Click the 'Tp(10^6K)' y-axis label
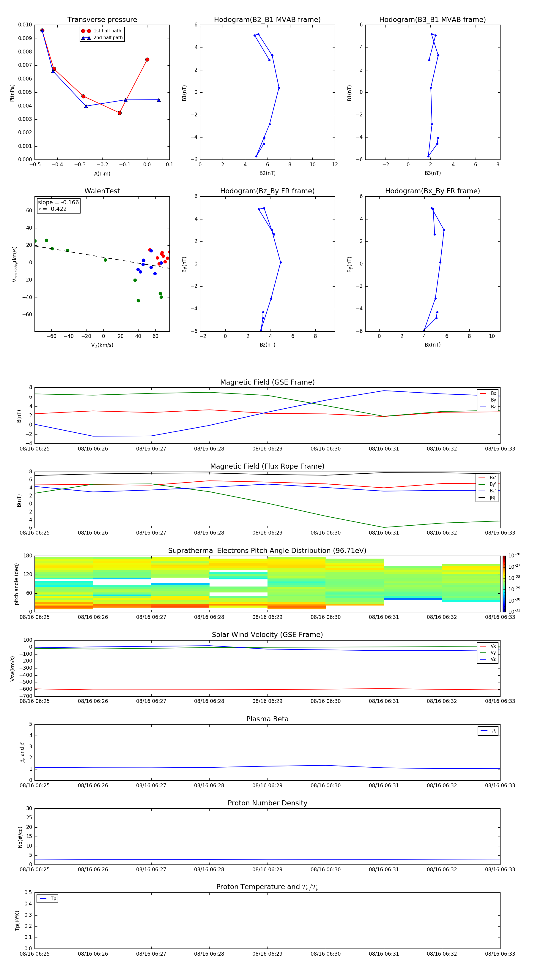This screenshot has width=535, height=980. (17, 921)
